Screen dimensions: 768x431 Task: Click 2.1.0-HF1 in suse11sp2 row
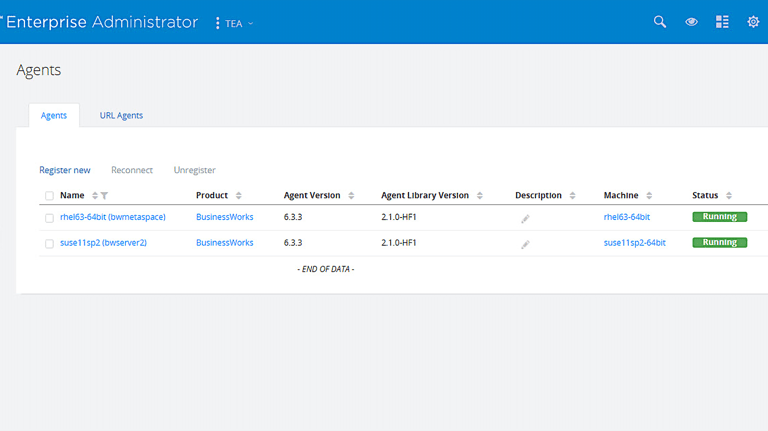click(x=399, y=242)
